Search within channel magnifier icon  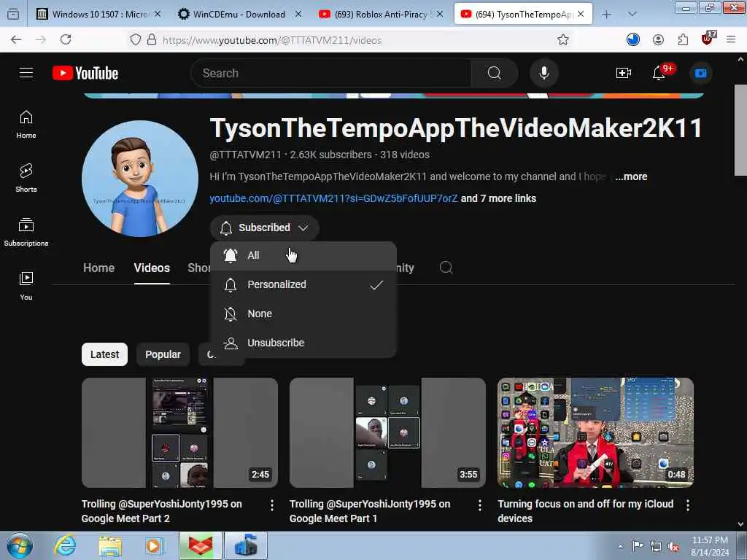(446, 268)
